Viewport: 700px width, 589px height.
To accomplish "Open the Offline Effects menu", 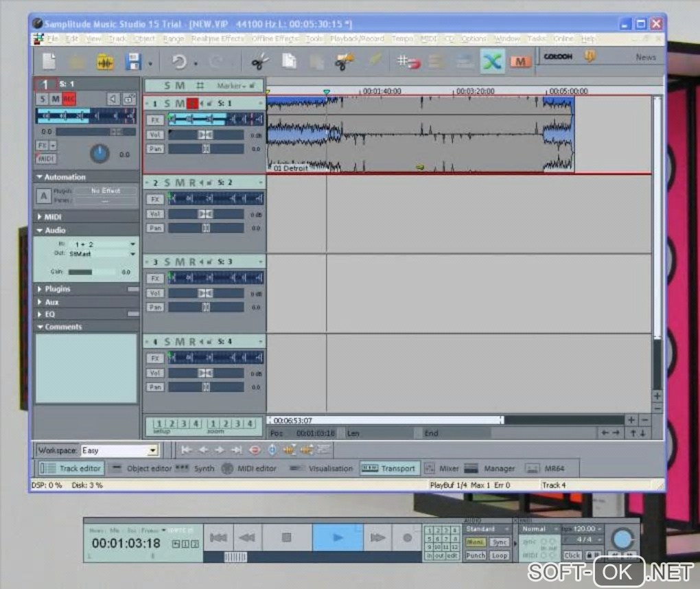I will point(274,39).
